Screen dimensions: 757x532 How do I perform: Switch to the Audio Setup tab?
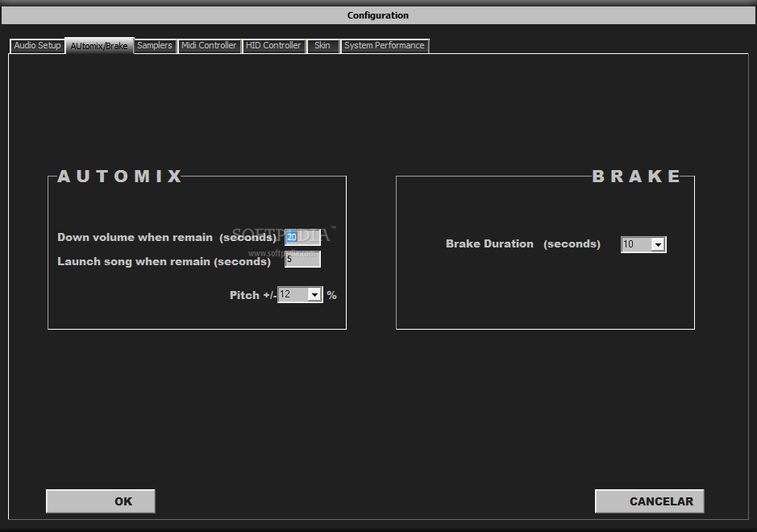coord(37,46)
